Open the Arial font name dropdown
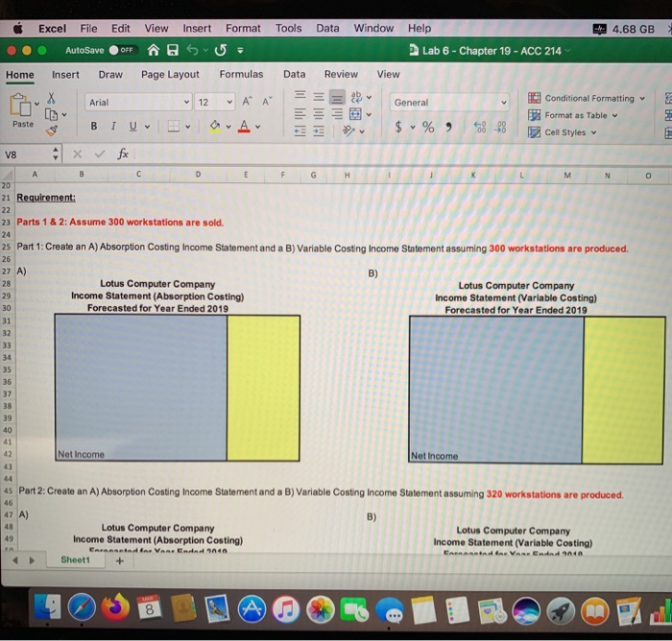The width and height of the screenshot is (672, 641). click(186, 102)
